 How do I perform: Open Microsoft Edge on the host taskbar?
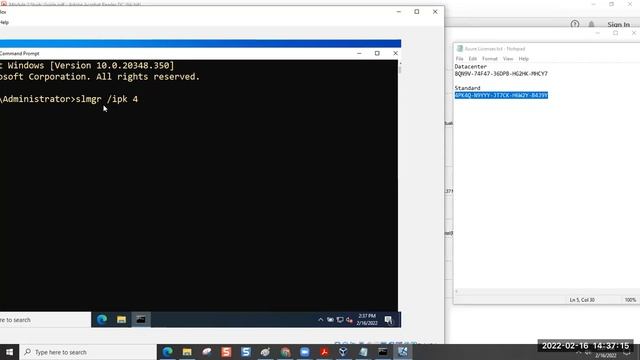[x=167, y=352]
